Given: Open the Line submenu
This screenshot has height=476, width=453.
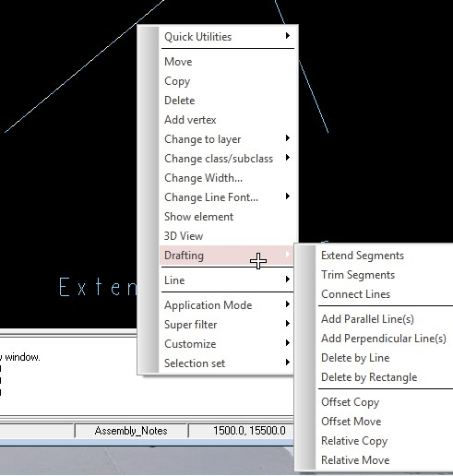Looking at the screenshot, I should click(x=227, y=280).
